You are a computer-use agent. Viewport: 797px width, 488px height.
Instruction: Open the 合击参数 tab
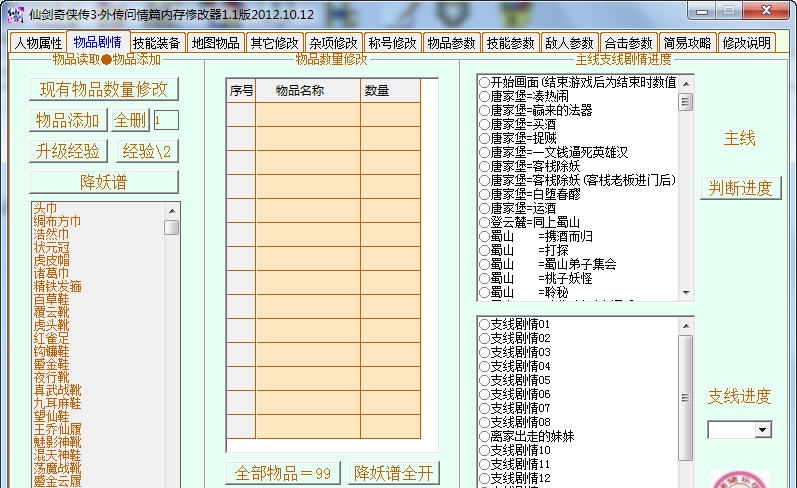tap(628, 43)
